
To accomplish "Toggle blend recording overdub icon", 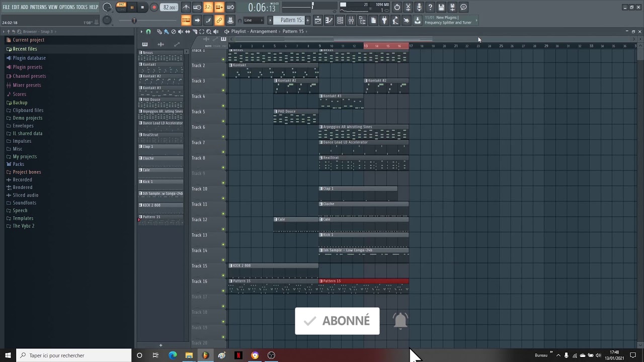I will point(219,8).
